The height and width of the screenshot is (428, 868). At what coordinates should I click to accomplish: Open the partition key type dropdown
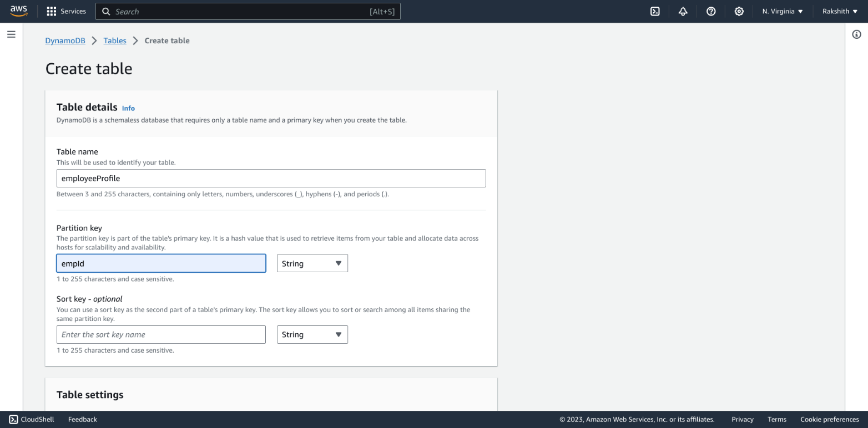tap(312, 263)
